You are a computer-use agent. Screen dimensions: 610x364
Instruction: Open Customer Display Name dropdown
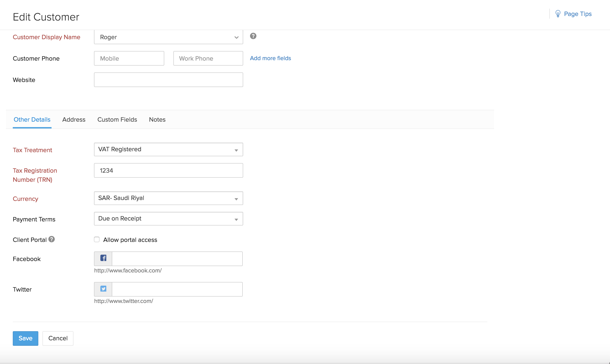168,37
